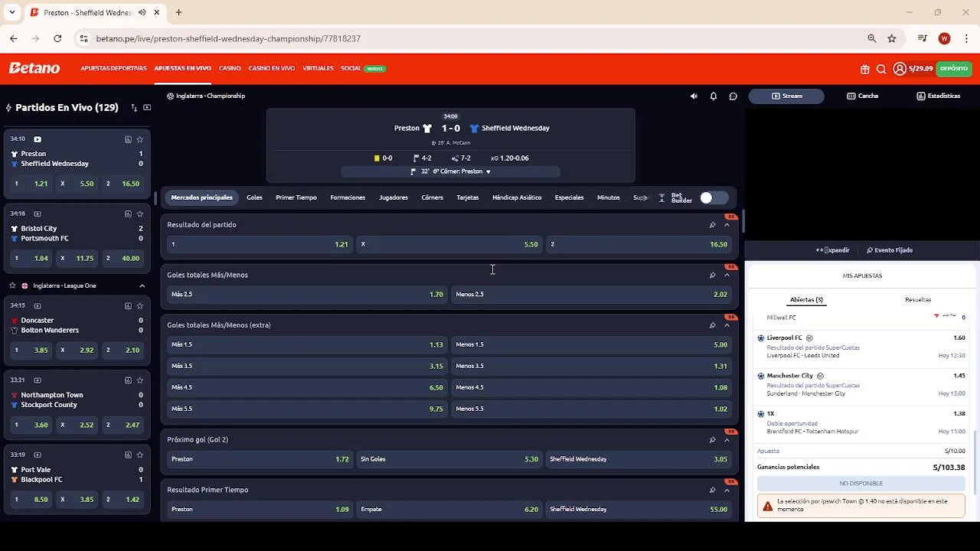Collapse the Inglaterra - League One group
This screenshot has width=980, height=551.
(142, 286)
